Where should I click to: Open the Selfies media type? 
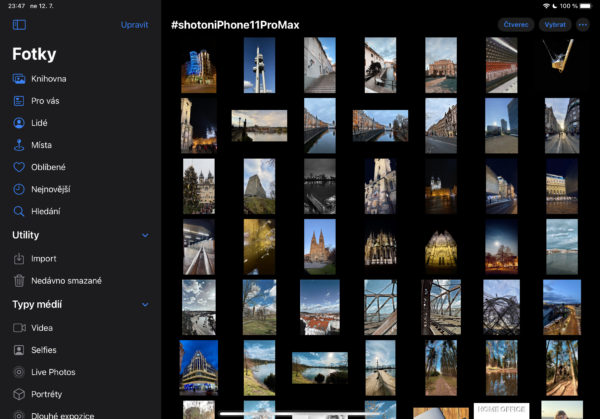tap(44, 350)
